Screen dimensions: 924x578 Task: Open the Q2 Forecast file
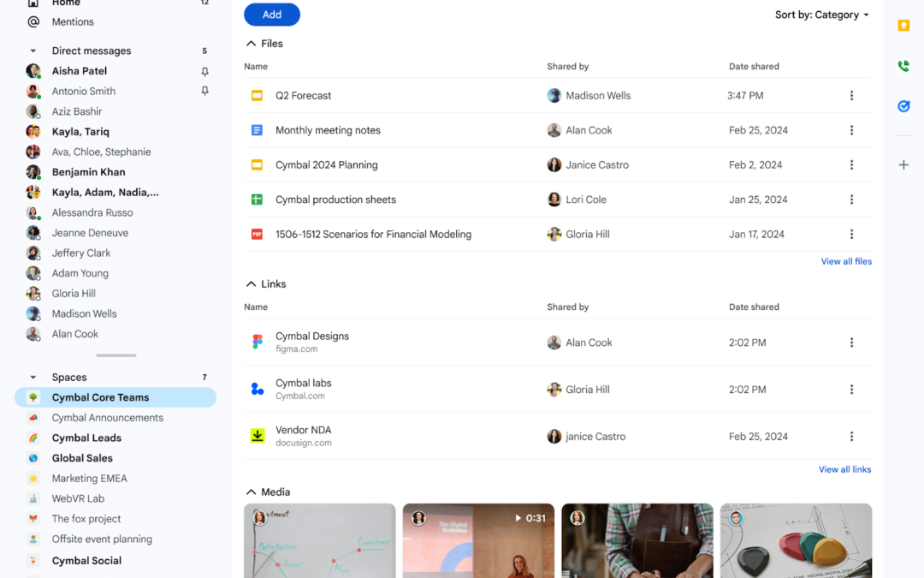tap(303, 96)
